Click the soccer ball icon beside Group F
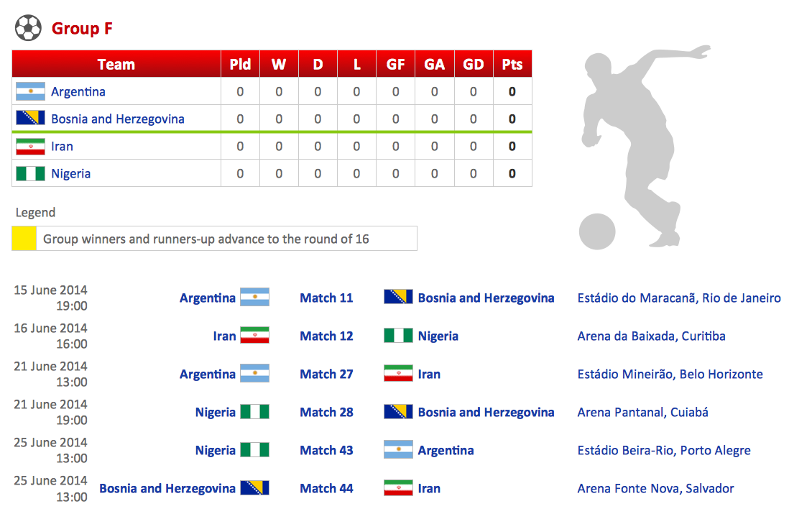This screenshot has height=514, width=812. (28, 28)
